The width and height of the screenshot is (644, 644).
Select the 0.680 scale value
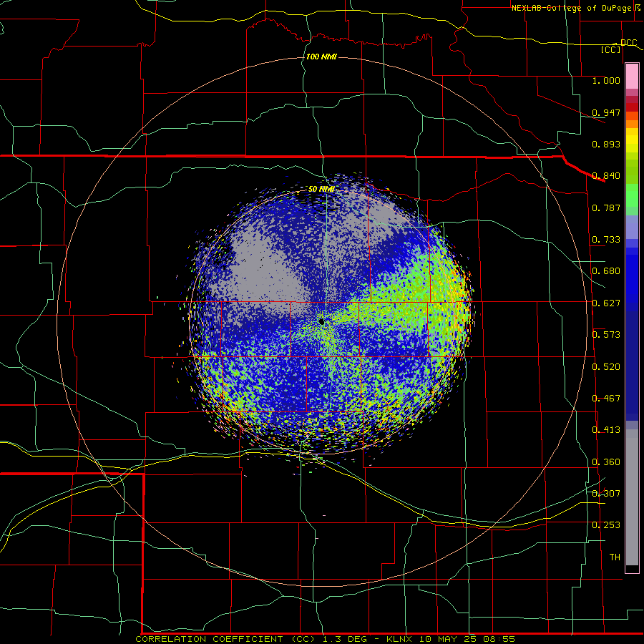(x=606, y=271)
